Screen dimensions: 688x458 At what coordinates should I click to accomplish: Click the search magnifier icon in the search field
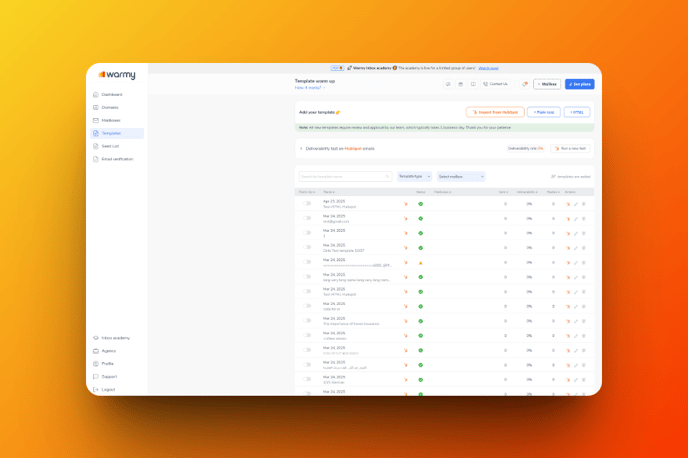387,176
